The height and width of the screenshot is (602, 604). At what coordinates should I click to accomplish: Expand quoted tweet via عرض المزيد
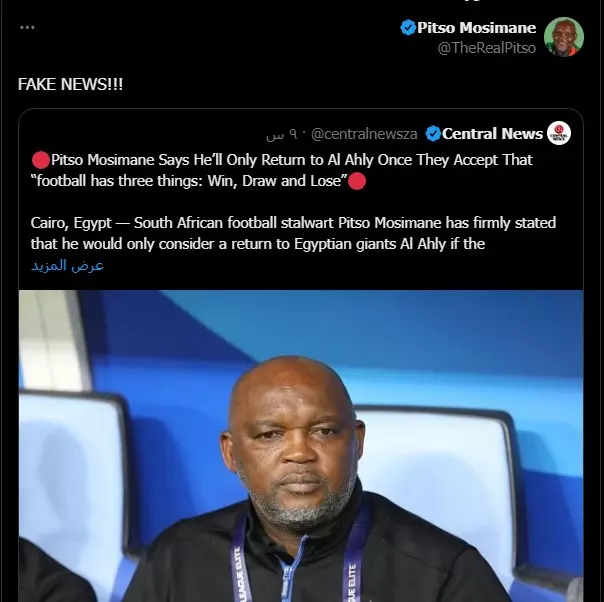pyautogui.click(x=67, y=265)
